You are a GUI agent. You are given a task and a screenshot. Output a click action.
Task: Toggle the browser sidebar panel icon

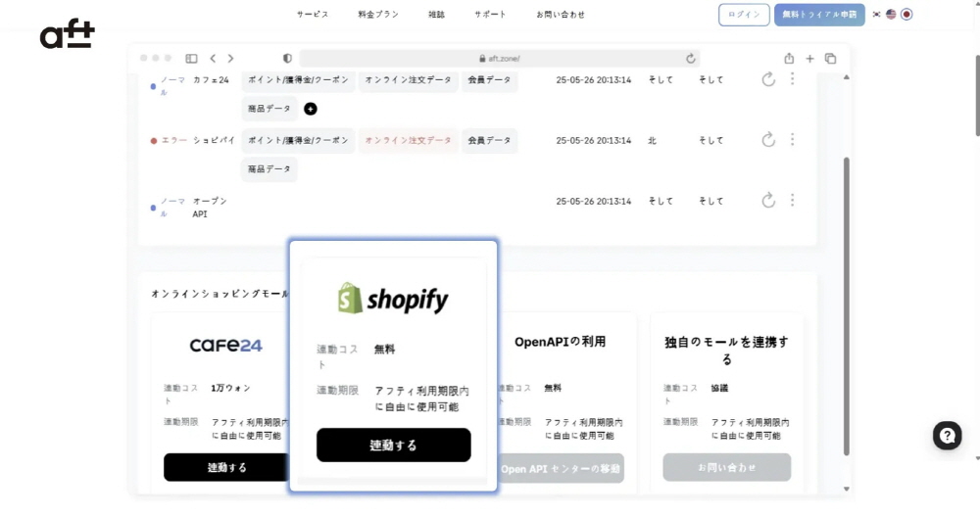(191, 58)
